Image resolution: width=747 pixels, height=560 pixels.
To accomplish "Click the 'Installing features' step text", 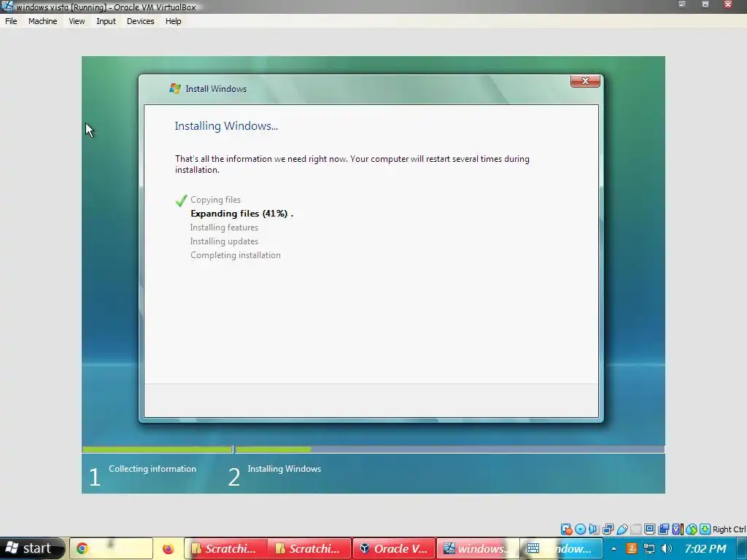I will [224, 227].
